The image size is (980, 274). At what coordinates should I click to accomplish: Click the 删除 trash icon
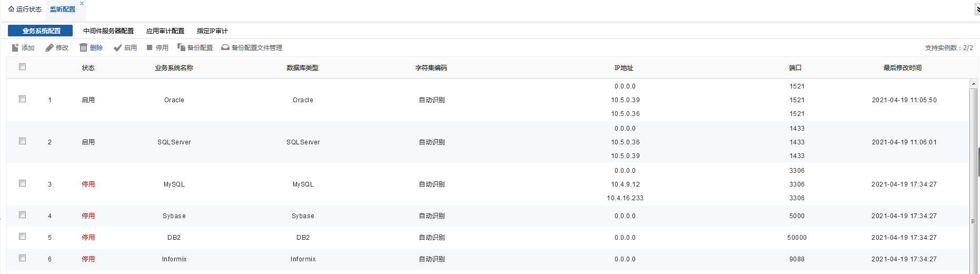click(x=83, y=47)
